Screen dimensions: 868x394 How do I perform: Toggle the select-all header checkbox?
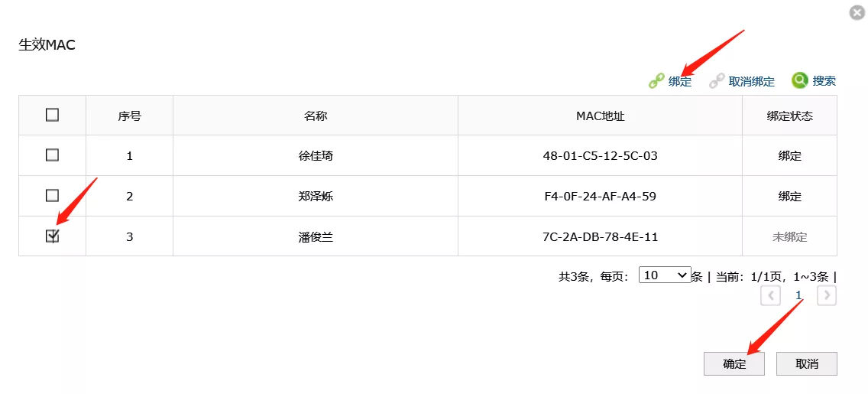[52, 116]
